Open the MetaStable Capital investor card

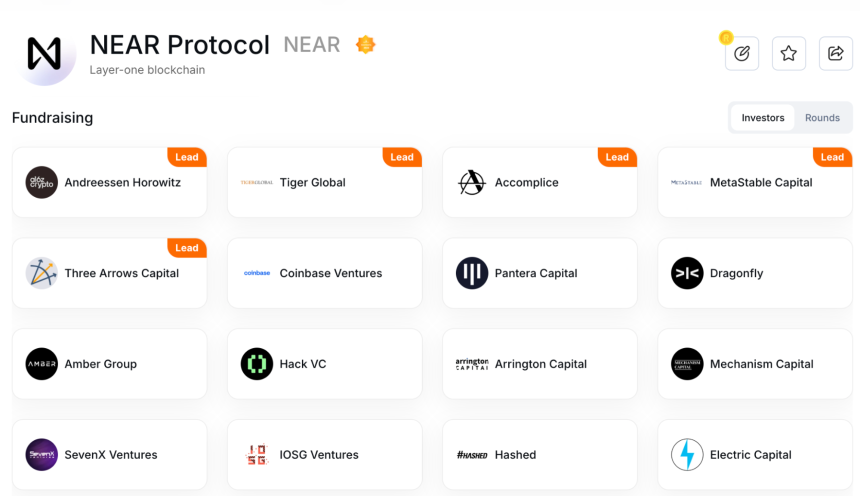point(755,182)
